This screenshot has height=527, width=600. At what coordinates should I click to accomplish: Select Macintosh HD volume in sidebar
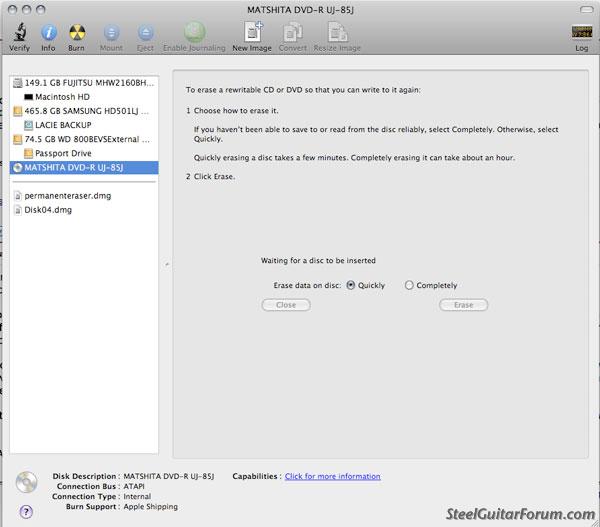(62, 96)
